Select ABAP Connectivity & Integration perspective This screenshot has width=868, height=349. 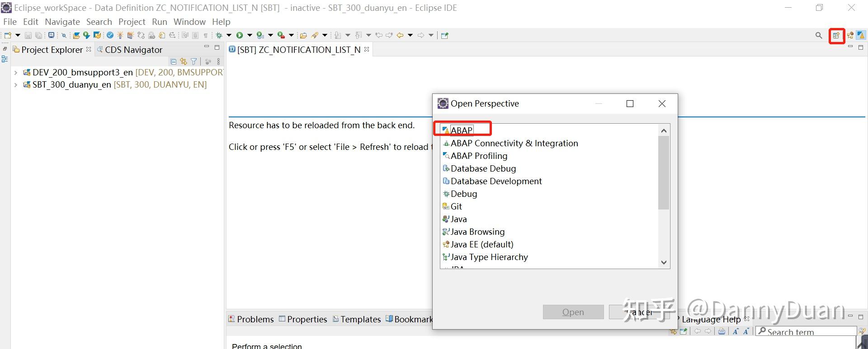coord(510,143)
